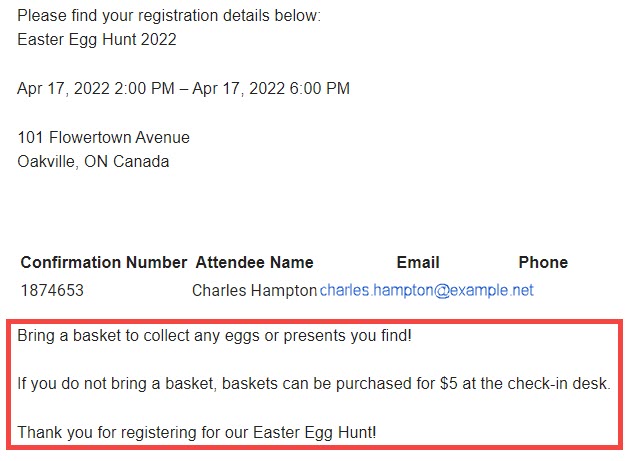
Task: Click the attendee name Charles Hampton
Action: tap(254, 291)
